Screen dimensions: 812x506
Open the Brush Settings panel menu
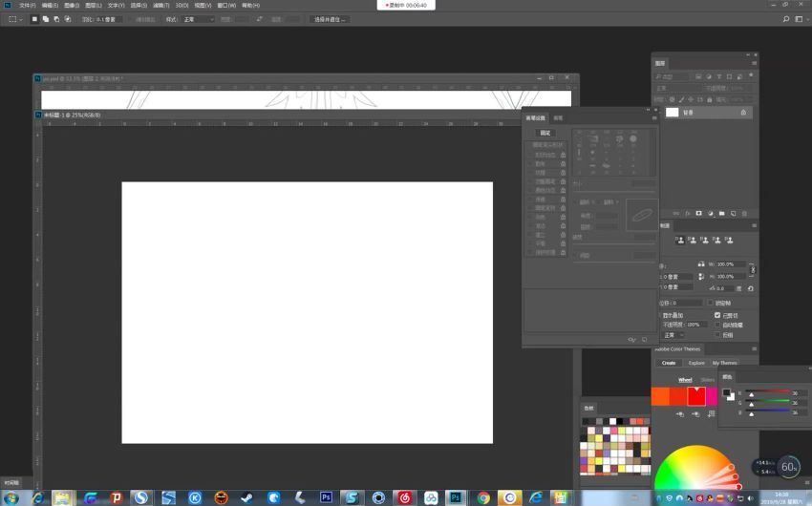[x=654, y=118]
